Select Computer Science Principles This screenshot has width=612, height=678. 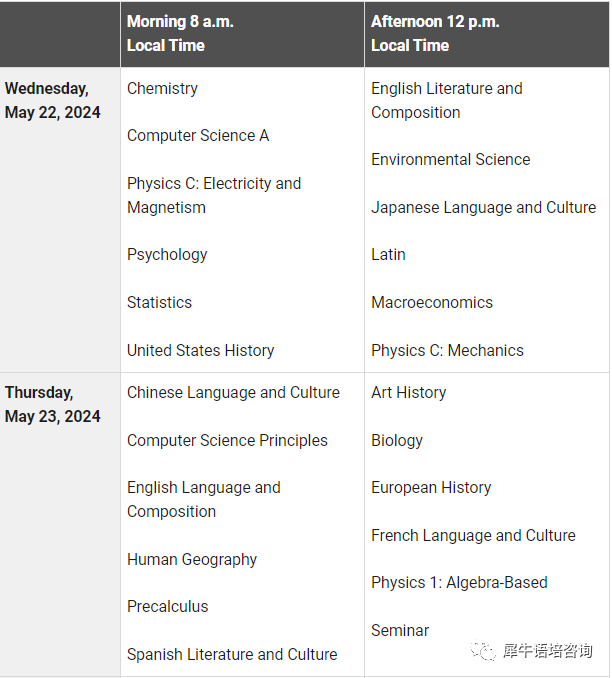pos(227,441)
